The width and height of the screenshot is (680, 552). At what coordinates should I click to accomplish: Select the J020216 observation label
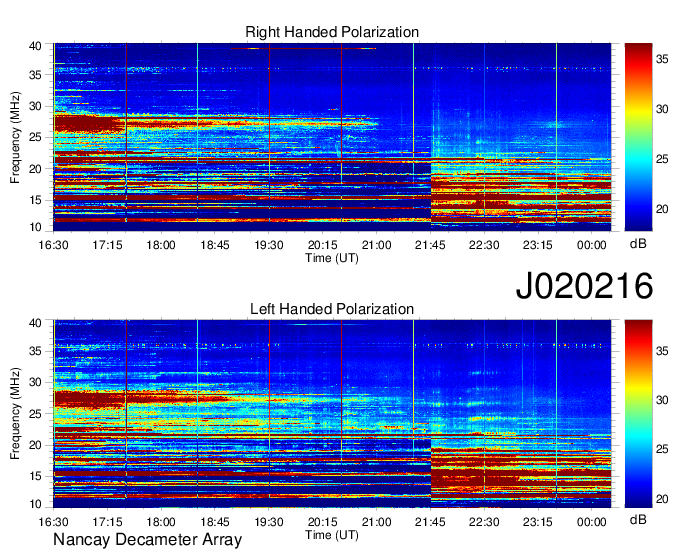click(x=584, y=286)
